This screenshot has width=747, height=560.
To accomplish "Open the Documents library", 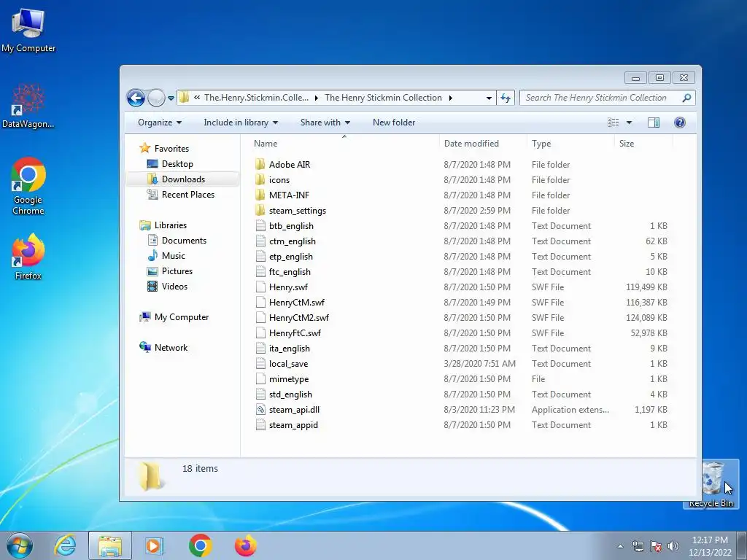I will [184, 241].
